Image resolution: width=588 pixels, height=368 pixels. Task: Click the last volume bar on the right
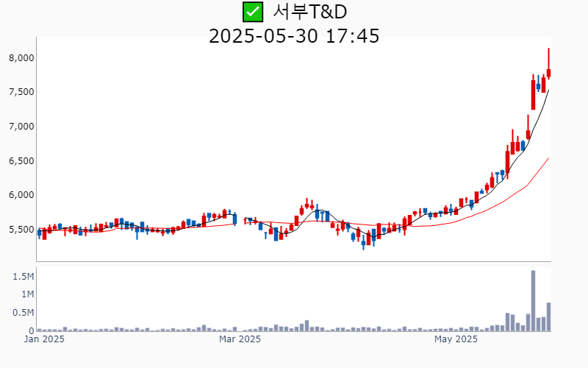pos(548,317)
